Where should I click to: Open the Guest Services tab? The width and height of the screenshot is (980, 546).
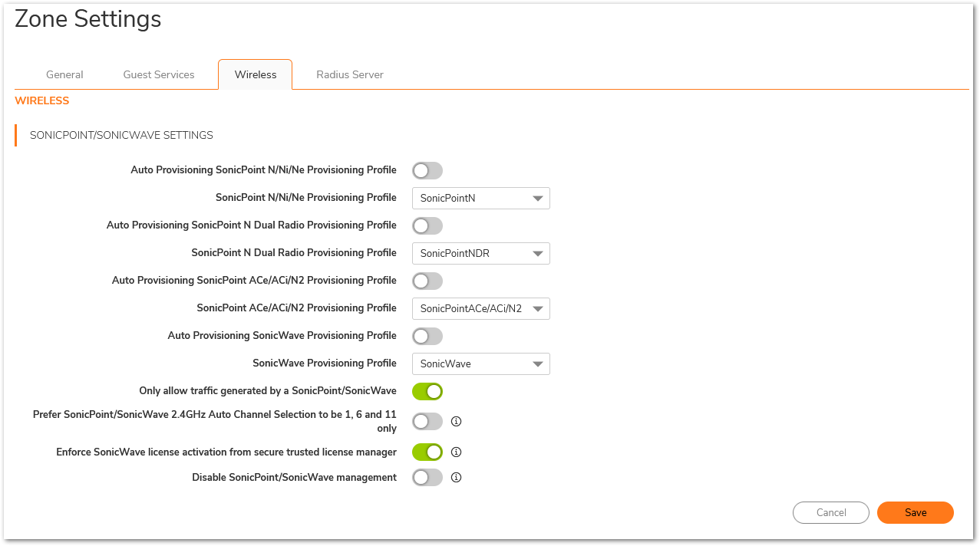pyautogui.click(x=159, y=74)
